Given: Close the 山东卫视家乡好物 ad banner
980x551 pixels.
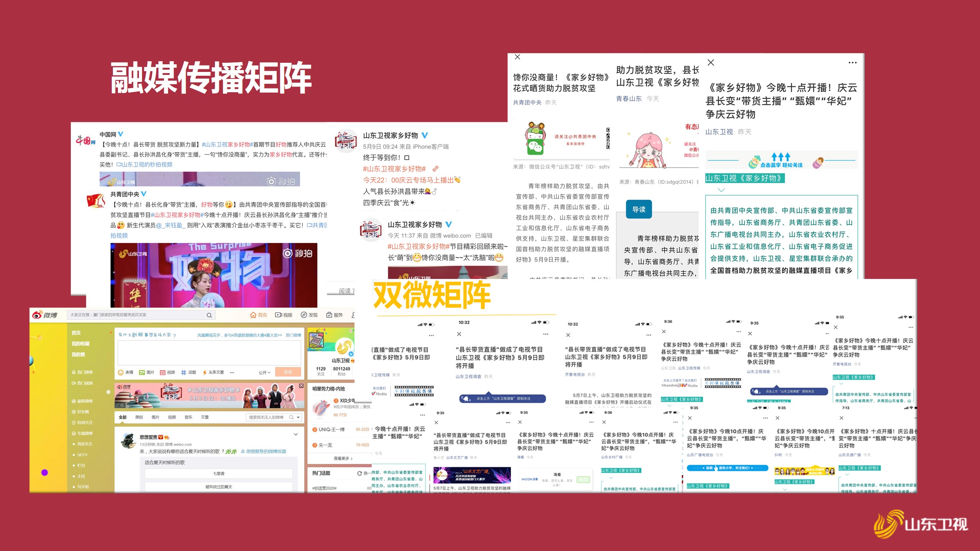Looking at the screenshot, I should tap(301, 386).
